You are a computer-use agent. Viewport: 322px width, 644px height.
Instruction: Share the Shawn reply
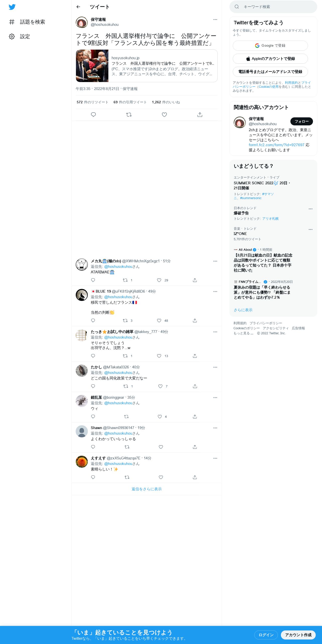(x=195, y=447)
